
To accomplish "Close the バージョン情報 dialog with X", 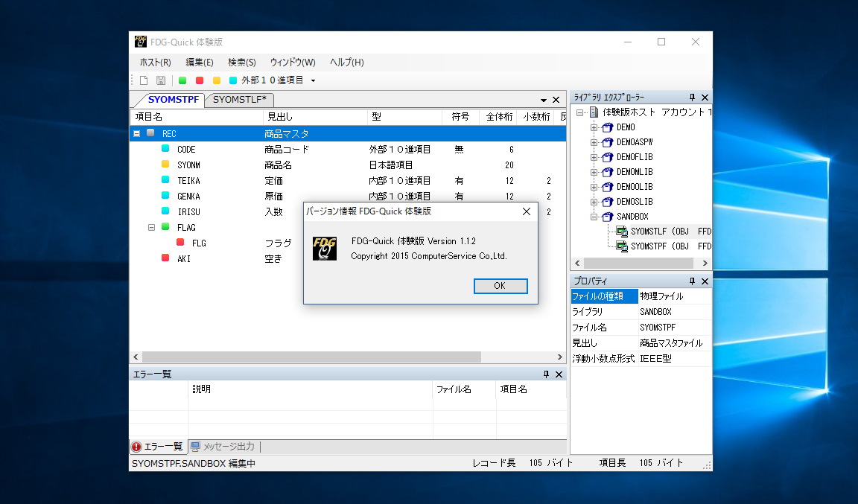I will [x=527, y=211].
